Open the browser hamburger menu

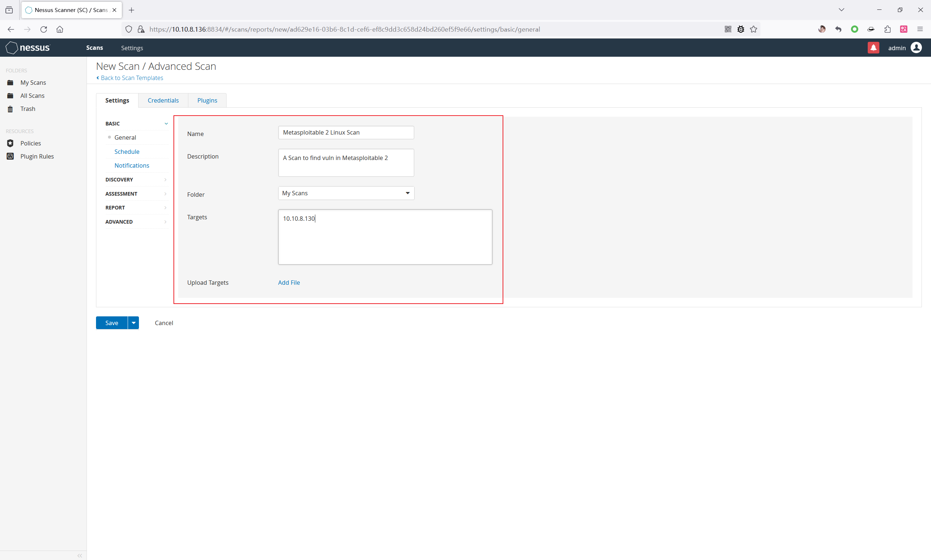click(920, 29)
